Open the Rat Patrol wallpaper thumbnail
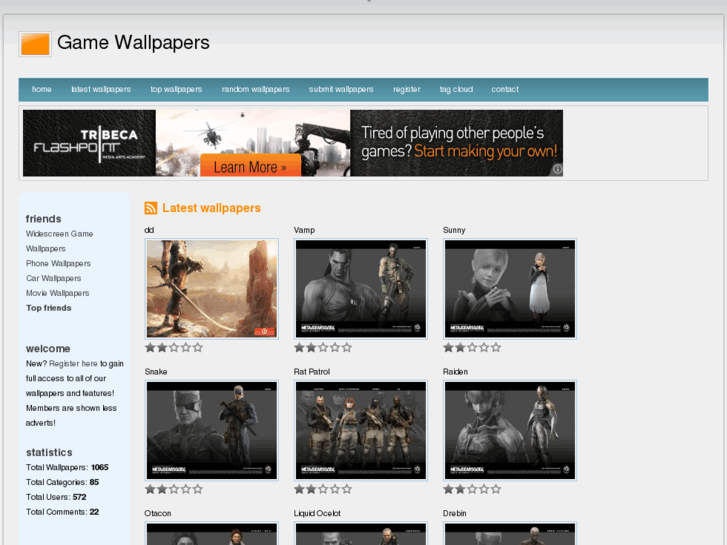Screen dimensions: 727x545 (x=361, y=430)
